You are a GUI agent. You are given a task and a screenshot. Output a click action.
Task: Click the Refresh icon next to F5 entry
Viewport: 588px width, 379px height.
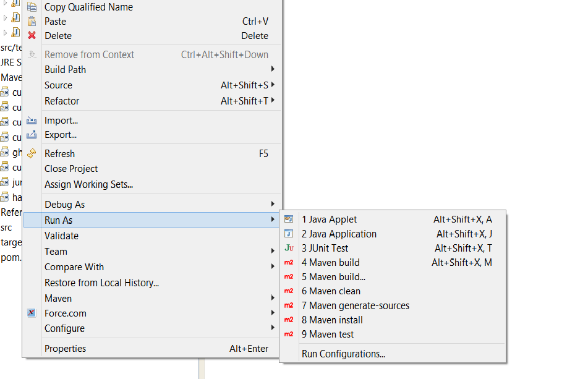(x=32, y=153)
